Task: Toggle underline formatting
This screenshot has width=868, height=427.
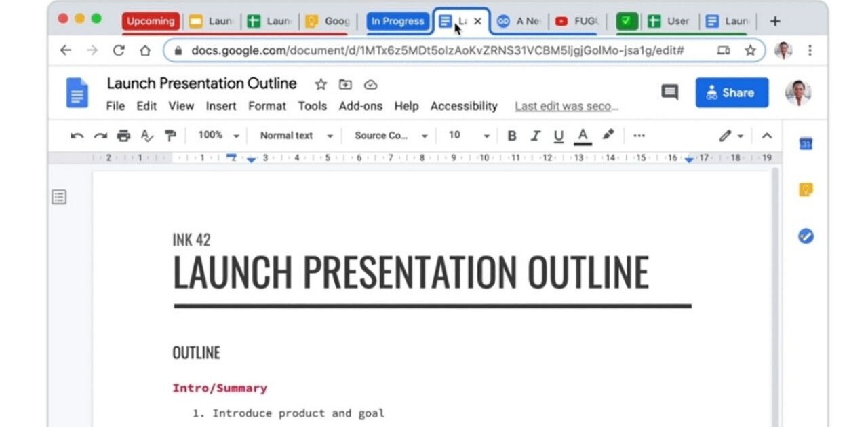Action: 558,136
